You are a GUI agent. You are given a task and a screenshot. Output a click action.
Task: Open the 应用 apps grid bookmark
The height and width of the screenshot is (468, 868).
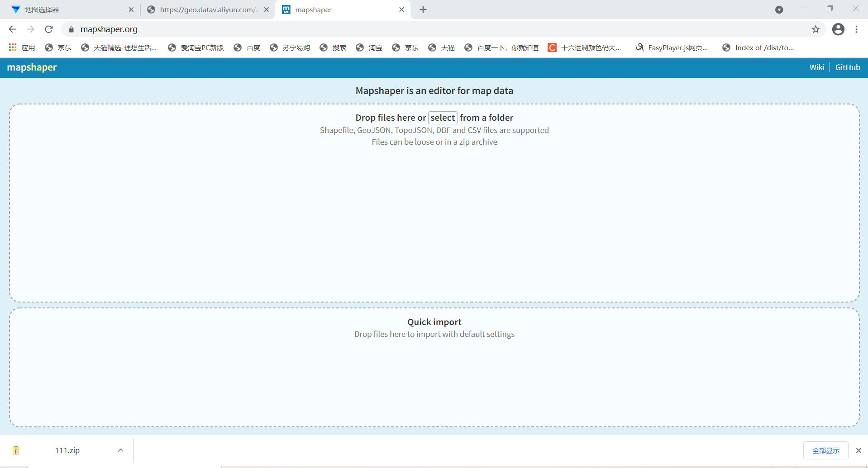(22, 47)
